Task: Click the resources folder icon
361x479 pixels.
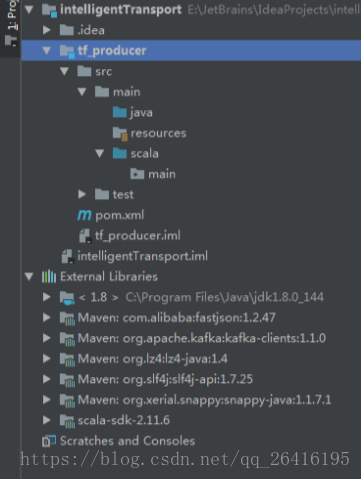Action: (120, 134)
